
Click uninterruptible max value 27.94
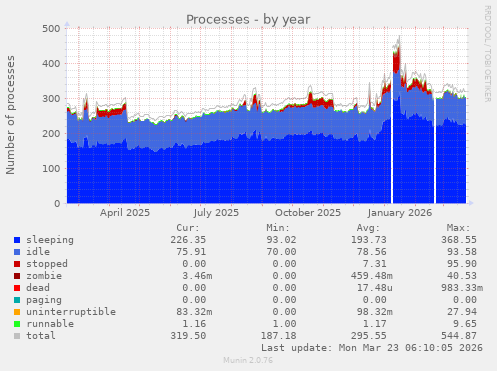pyautogui.click(x=462, y=312)
